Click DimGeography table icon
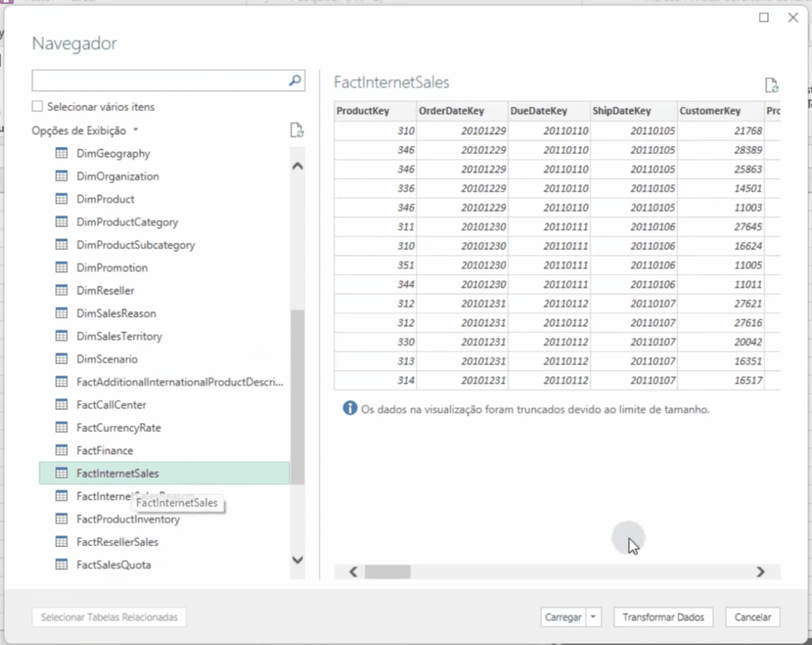The width and height of the screenshot is (812, 645). pos(62,154)
